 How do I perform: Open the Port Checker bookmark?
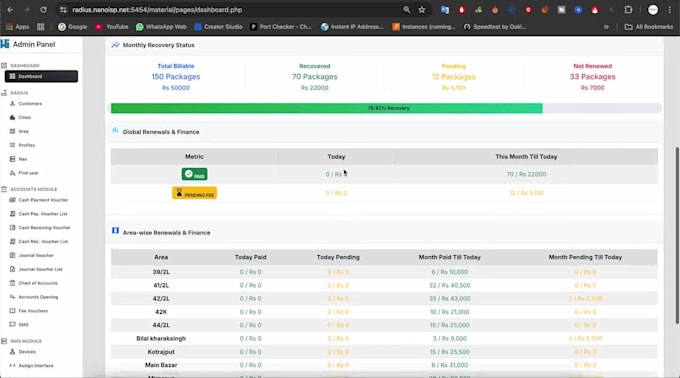click(281, 27)
